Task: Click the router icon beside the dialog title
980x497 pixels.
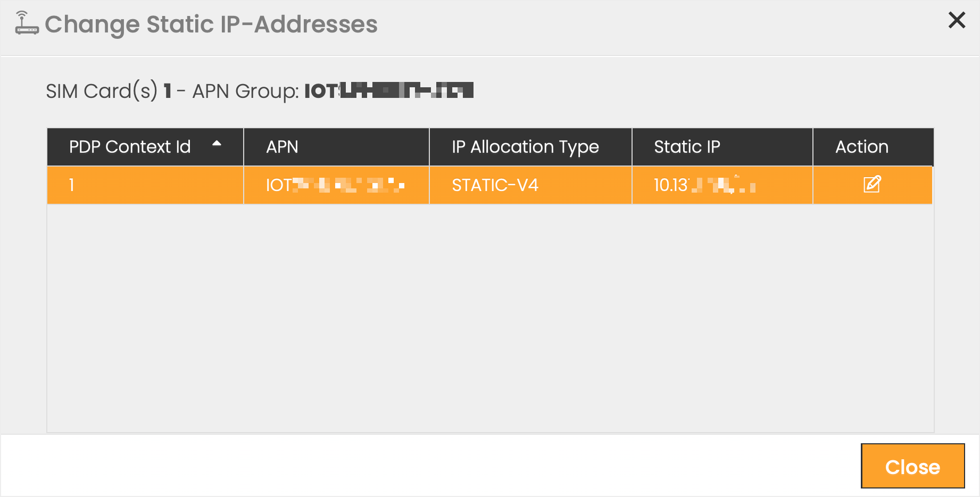Action: [27, 23]
